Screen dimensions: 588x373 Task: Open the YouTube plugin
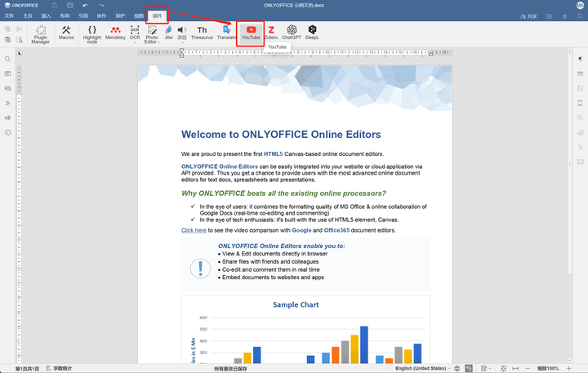tap(251, 33)
